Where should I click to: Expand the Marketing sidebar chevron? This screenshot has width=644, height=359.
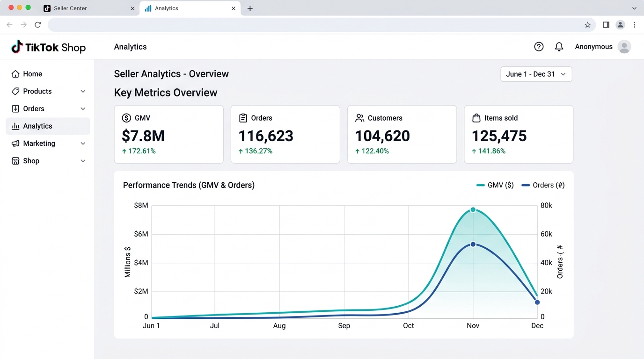(83, 144)
